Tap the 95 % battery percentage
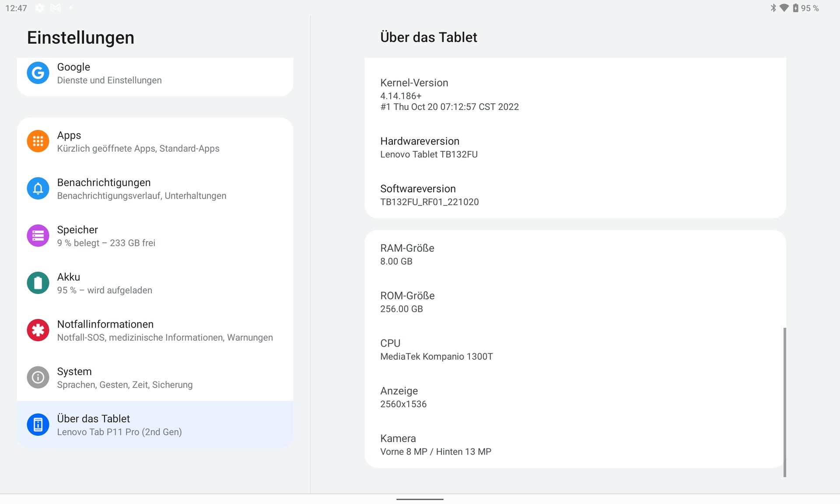Screen dimensions: 840x504 click(x=810, y=8)
